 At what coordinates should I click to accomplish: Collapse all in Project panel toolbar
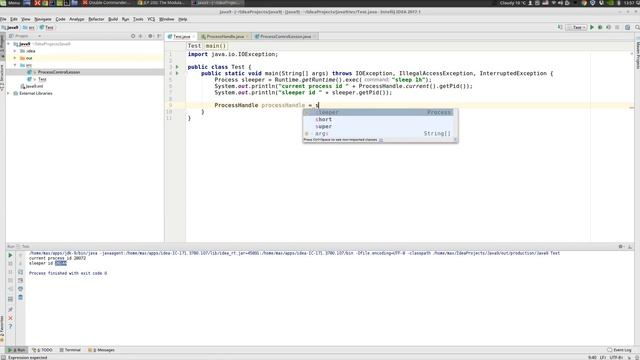pos(141,36)
